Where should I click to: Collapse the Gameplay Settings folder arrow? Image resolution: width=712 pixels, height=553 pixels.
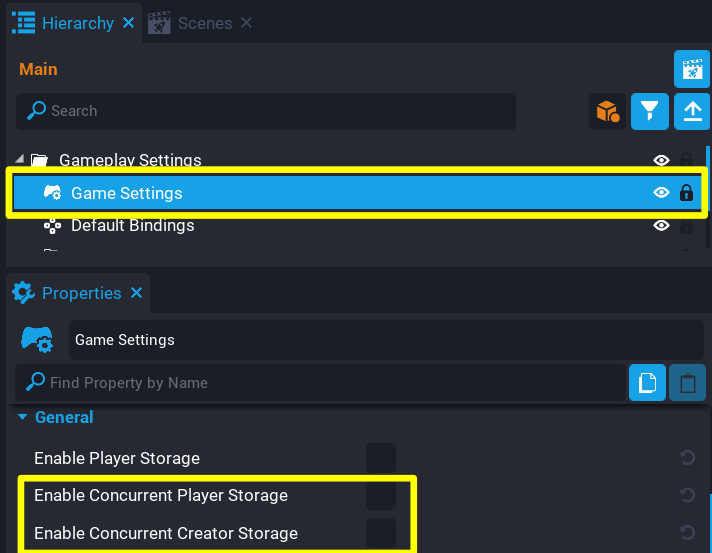pyautogui.click(x=21, y=160)
